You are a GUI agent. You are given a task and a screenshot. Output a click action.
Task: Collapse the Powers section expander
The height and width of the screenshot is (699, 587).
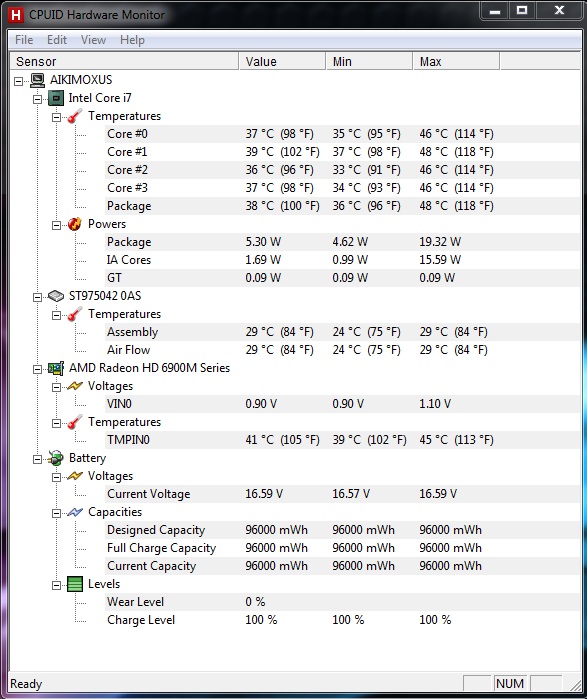coord(56,225)
